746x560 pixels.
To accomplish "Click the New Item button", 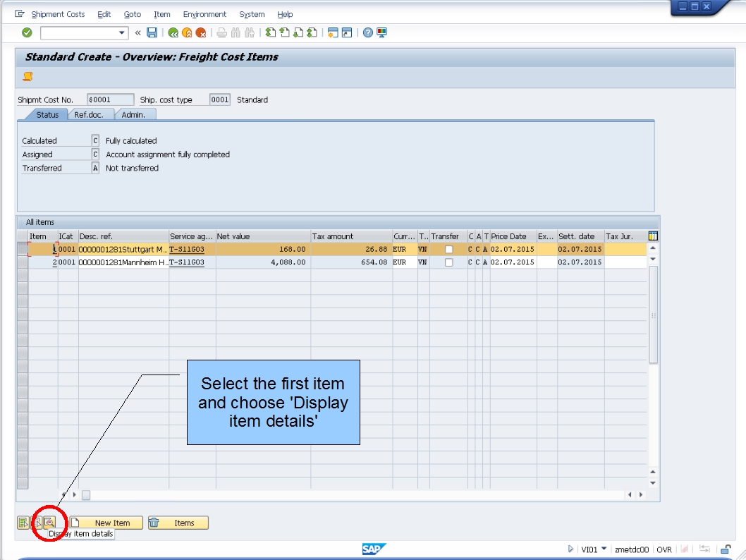I will (106, 523).
